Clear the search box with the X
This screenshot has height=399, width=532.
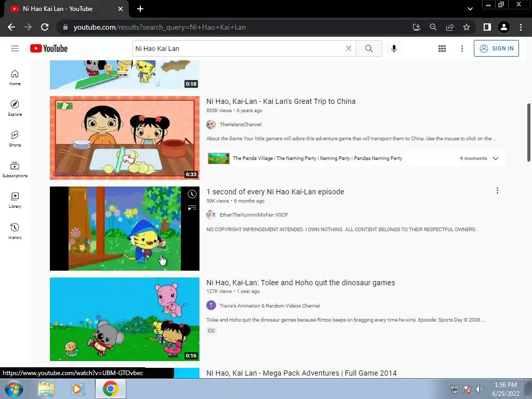point(349,48)
